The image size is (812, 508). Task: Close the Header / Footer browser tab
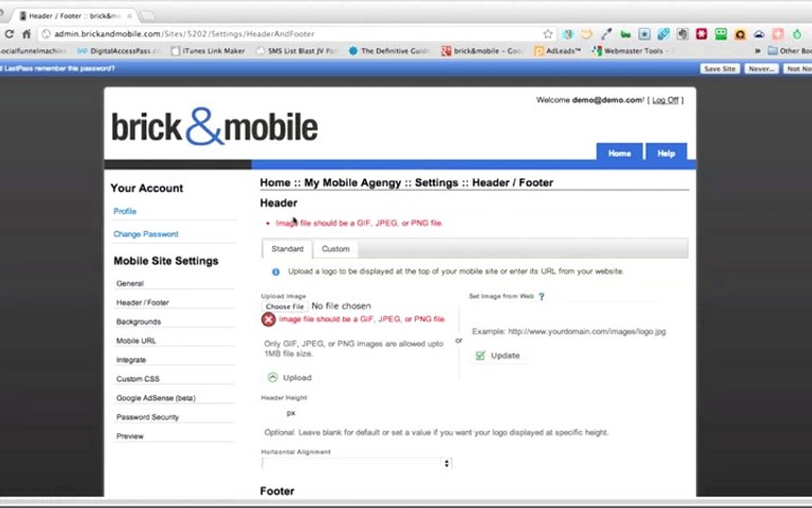(x=130, y=16)
